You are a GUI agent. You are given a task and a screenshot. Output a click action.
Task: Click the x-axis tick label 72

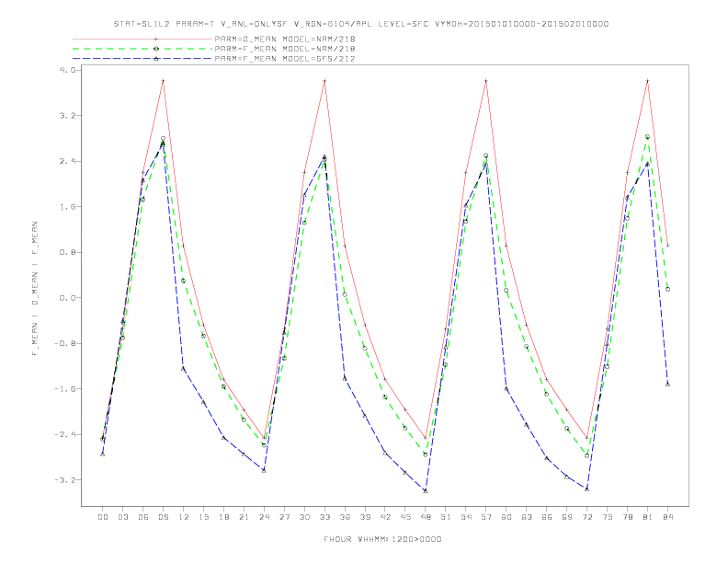click(x=586, y=517)
